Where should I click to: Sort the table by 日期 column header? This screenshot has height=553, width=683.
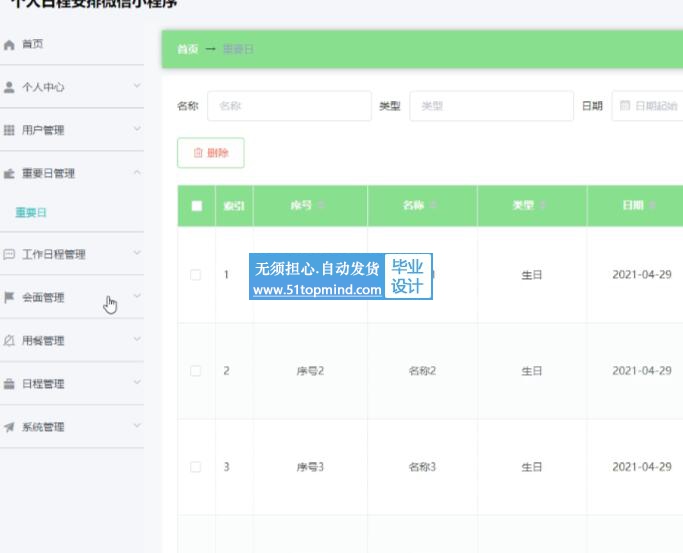(x=633, y=206)
